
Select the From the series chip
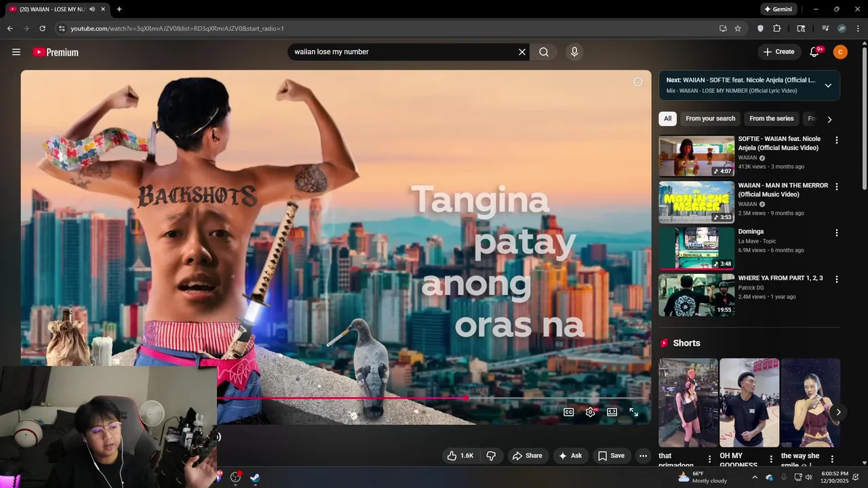(771, 119)
